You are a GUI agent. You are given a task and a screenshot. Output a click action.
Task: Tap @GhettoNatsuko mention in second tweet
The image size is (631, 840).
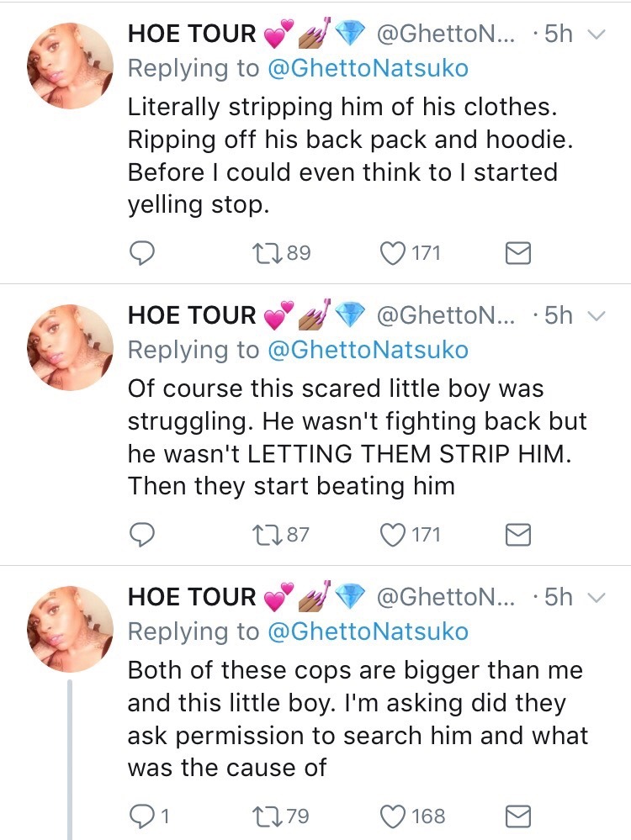pyautogui.click(x=368, y=350)
